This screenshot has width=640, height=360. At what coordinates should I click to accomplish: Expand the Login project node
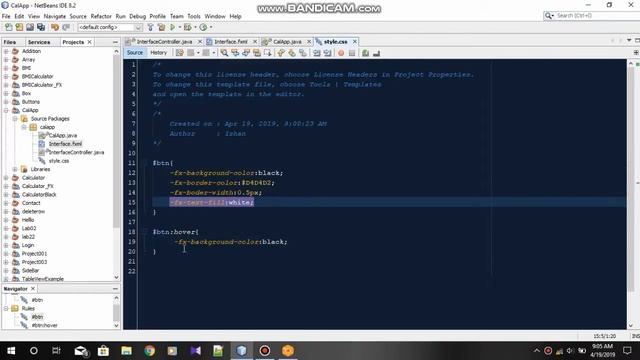pos(6,245)
